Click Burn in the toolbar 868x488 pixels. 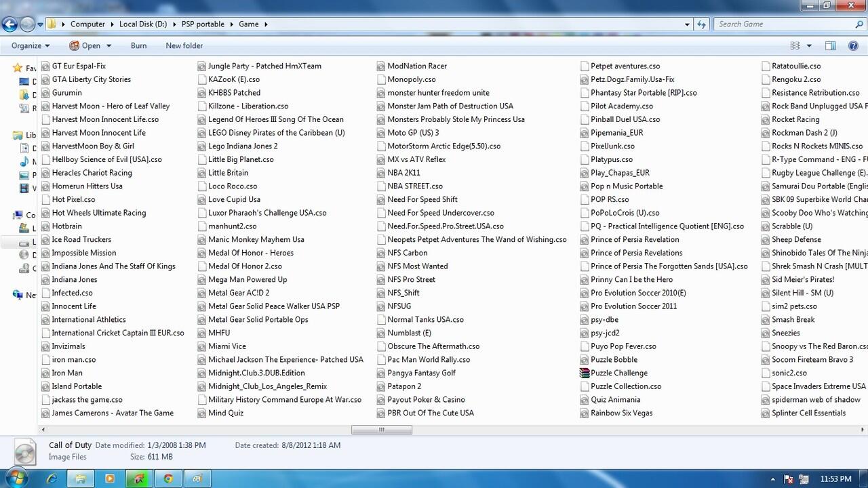[x=138, y=45]
